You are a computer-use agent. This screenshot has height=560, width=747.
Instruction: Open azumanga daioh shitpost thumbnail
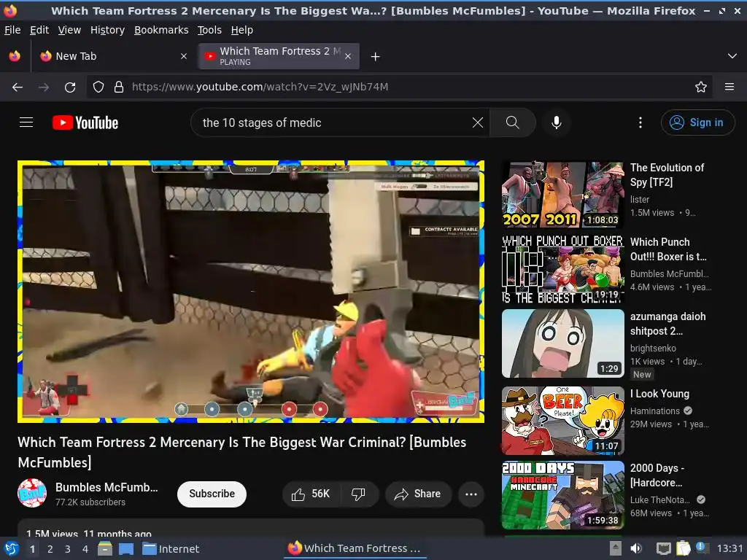(563, 343)
